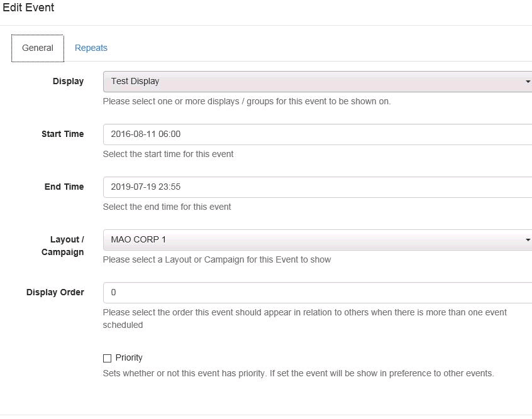Enable the Priority checkbox
This screenshot has height=419, width=532.
click(107, 358)
